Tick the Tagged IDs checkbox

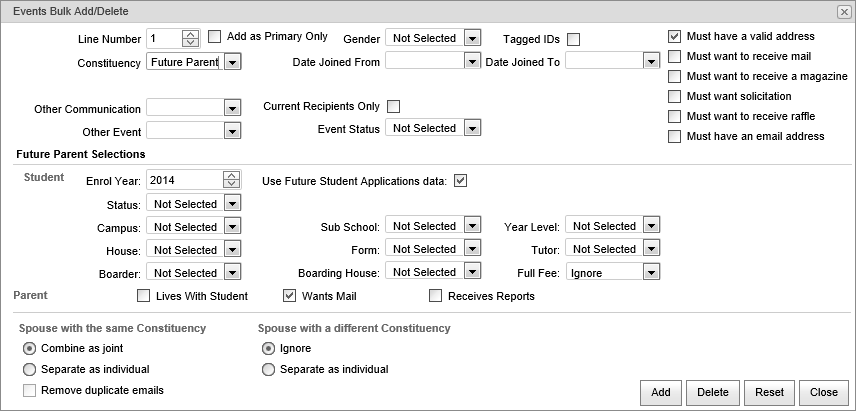click(x=573, y=39)
